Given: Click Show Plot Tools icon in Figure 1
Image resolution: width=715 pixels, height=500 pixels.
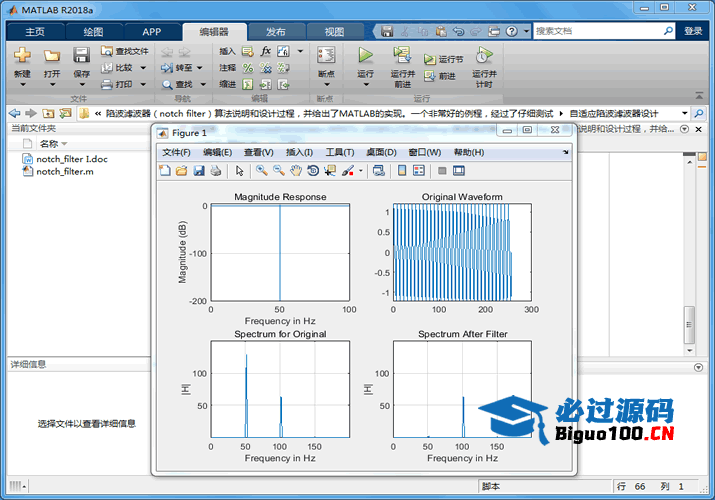Looking at the screenshot, I should tap(459, 171).
